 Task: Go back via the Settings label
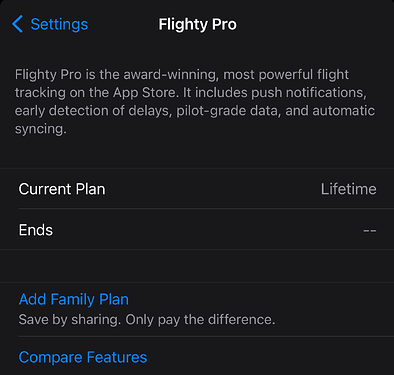[59, 24]
